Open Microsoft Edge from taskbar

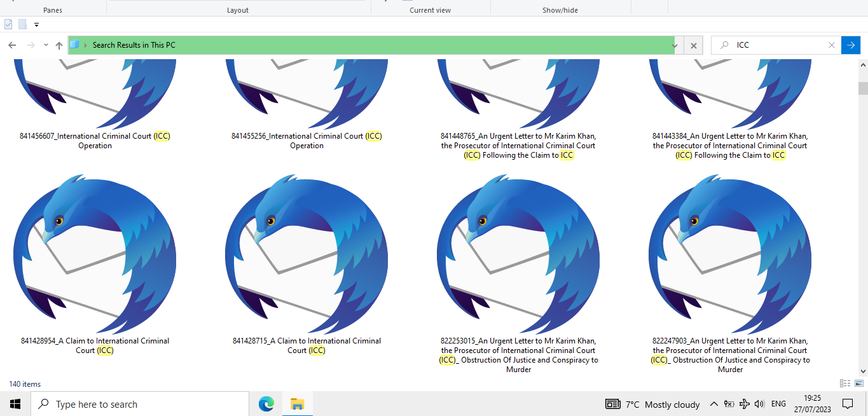tap(266, 404)
